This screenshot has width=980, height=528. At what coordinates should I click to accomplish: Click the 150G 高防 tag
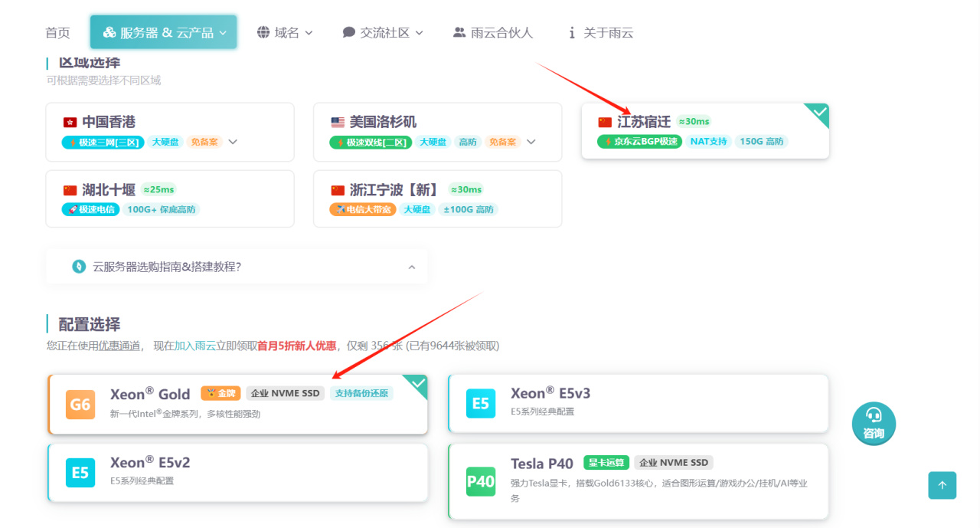[x=762, y=141]
